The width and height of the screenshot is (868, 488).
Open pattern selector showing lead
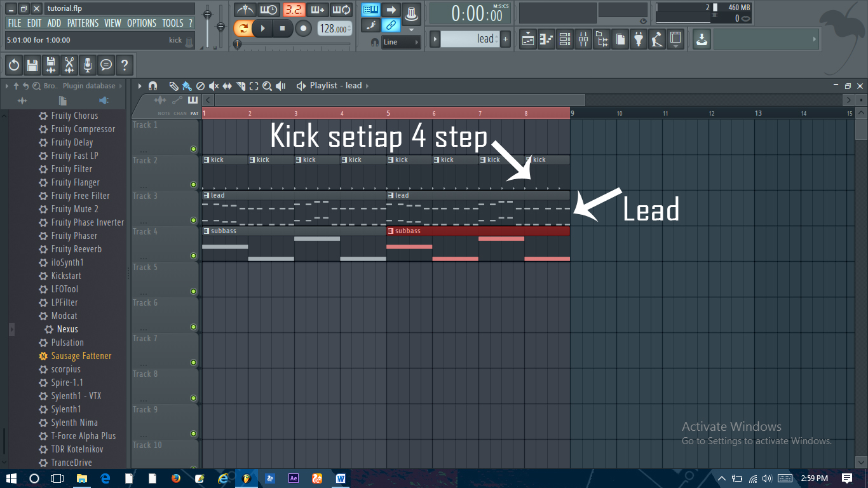(x=470, y=39)
